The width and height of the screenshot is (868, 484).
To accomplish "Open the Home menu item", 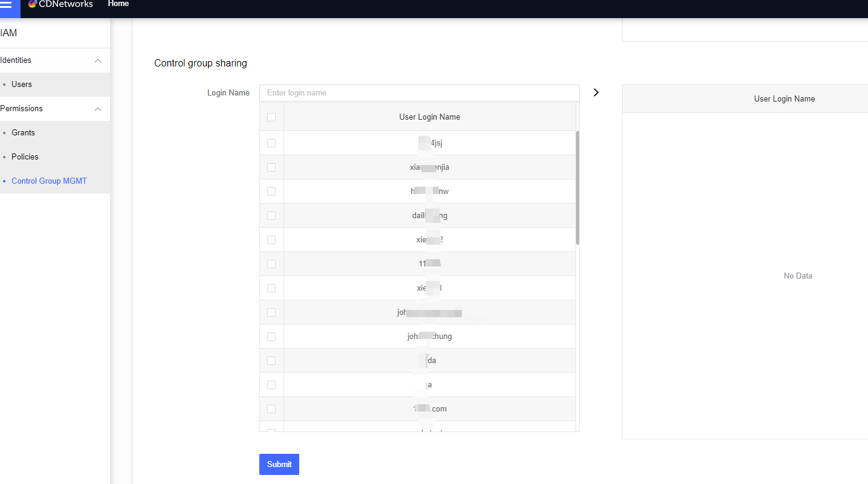I will pos(118,4).
